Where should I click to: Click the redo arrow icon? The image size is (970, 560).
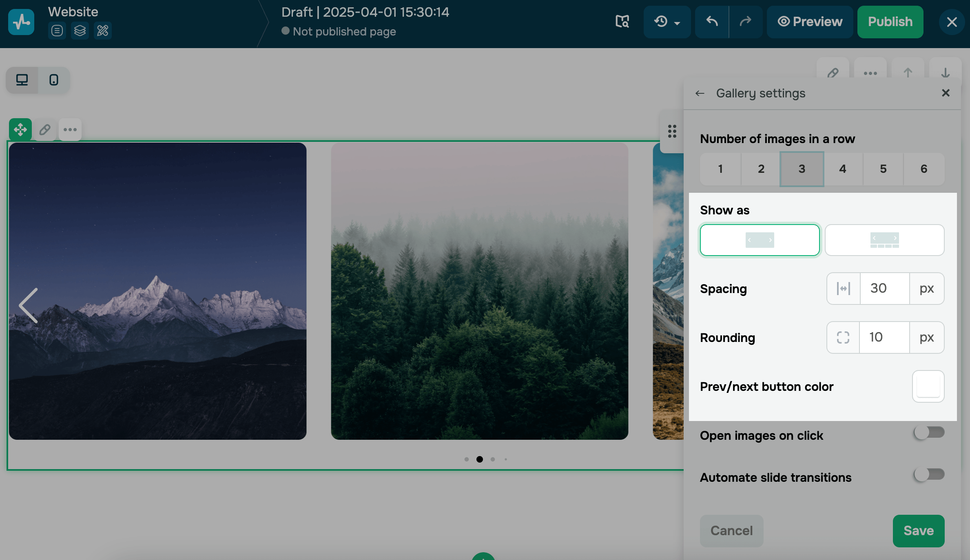coord(745,22)
